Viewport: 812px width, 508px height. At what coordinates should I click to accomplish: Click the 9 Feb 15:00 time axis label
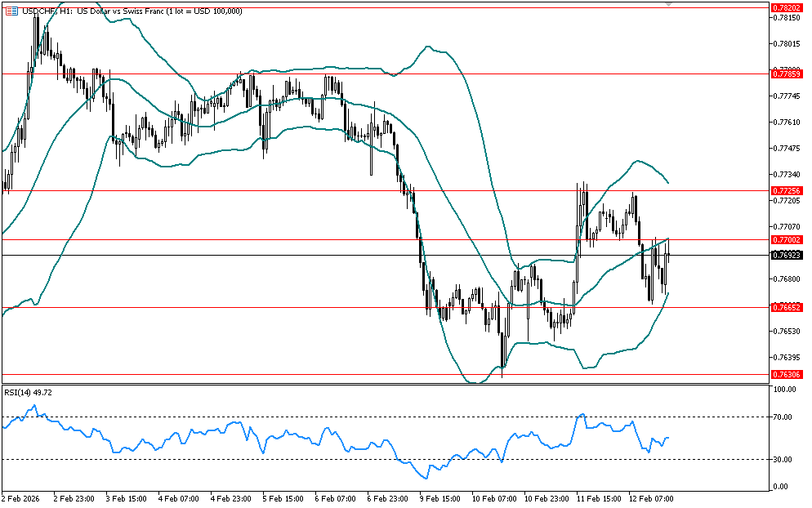[x=439, y=497]
